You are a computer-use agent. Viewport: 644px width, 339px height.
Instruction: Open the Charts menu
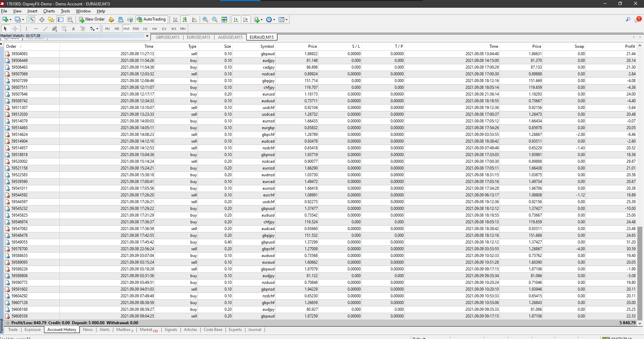(x=49, y=11)
